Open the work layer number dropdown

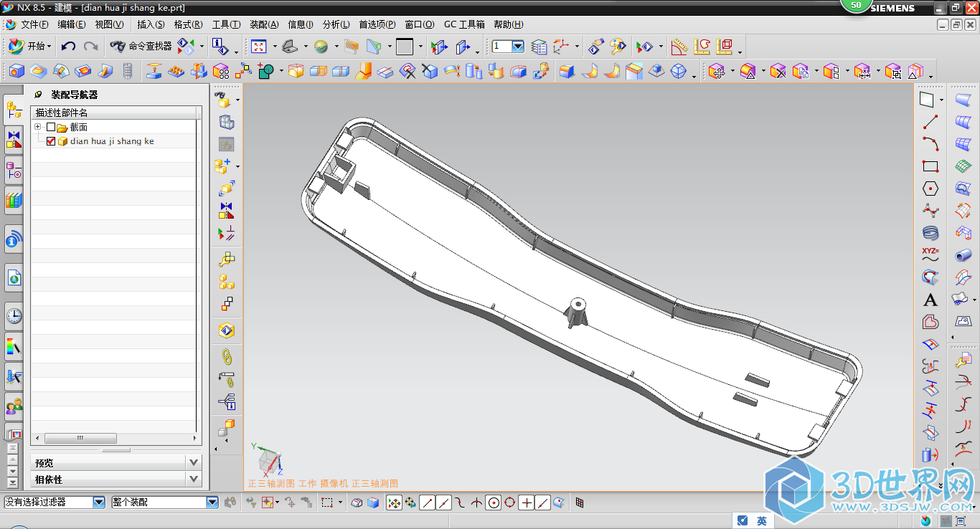pyautogui.click(x=518, y=47)
